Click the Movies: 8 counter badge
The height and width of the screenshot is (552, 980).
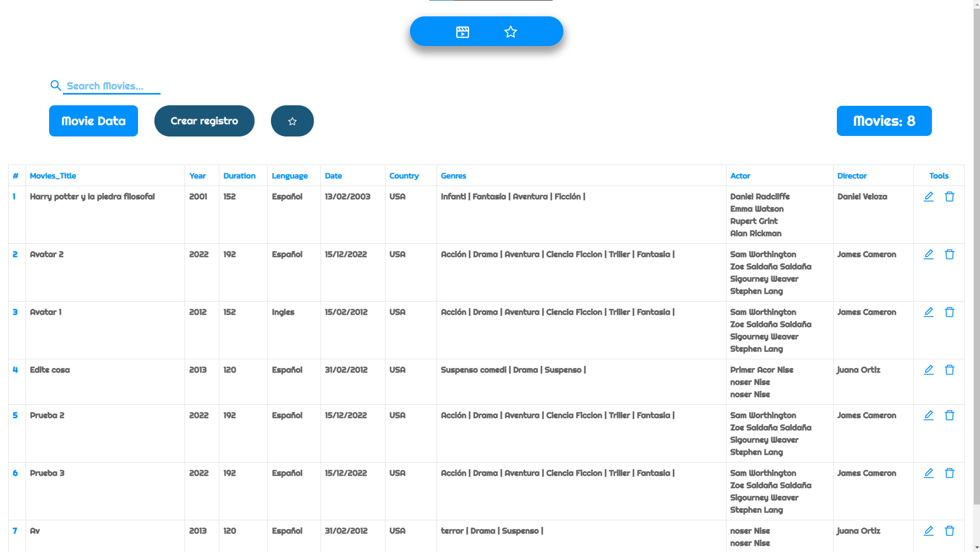click(884, 121)
